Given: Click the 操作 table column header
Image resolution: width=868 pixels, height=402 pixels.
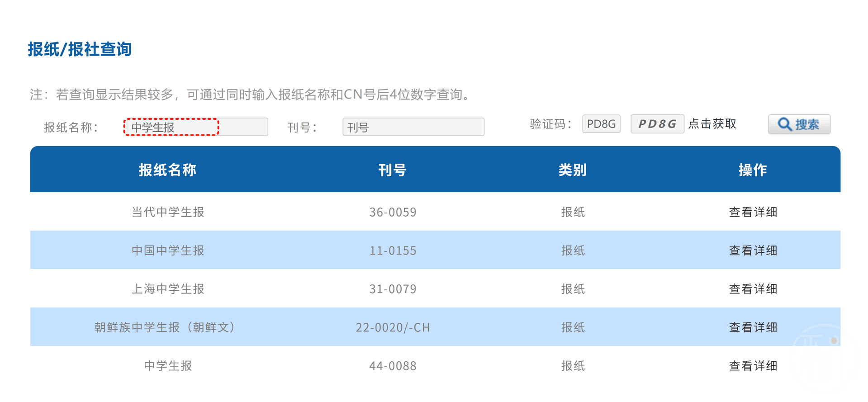Looking at the screenshot, I should click(x=753, y=170).
